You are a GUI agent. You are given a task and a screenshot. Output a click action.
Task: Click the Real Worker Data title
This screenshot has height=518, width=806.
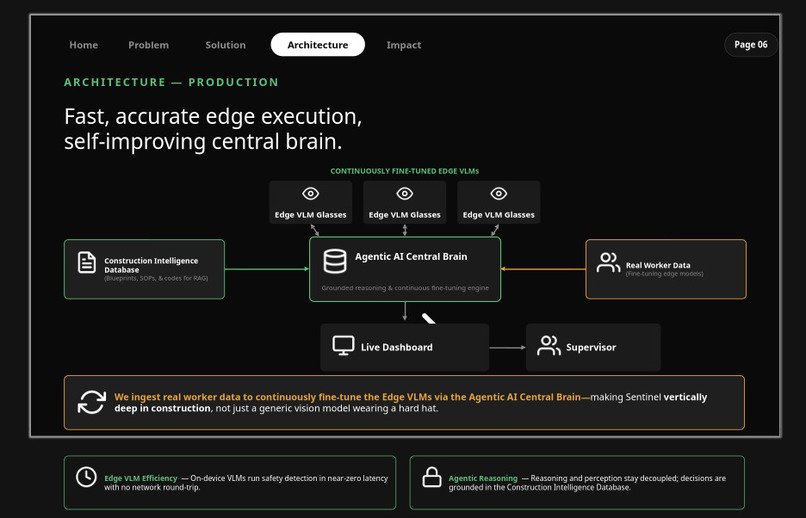pyautogui.click(x=657, y=265)
